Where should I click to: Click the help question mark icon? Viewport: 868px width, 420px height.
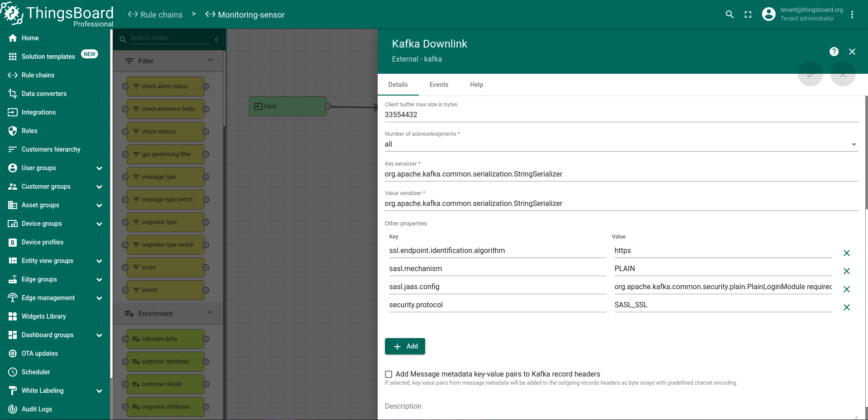[x=834, y=52]
